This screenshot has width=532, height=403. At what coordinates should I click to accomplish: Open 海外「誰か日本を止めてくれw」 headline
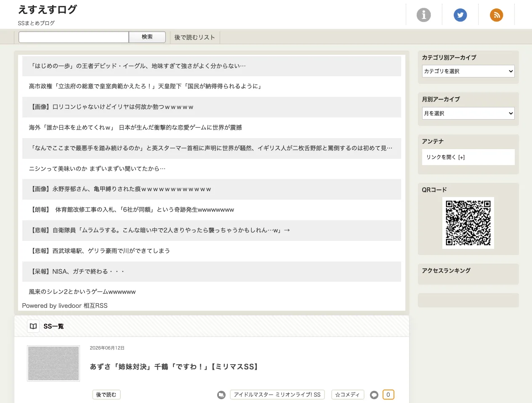pos(135,128)
